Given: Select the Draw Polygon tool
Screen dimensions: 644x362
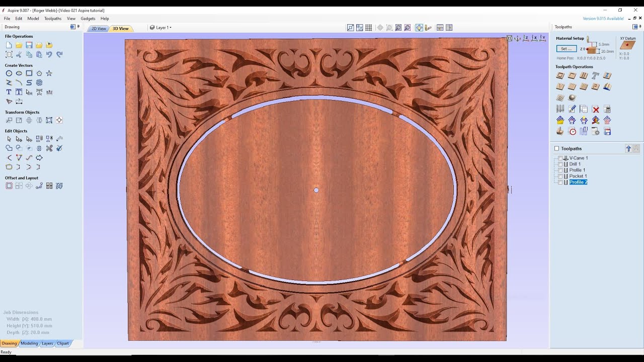Looking at the screenshot, I should (39, 73).
